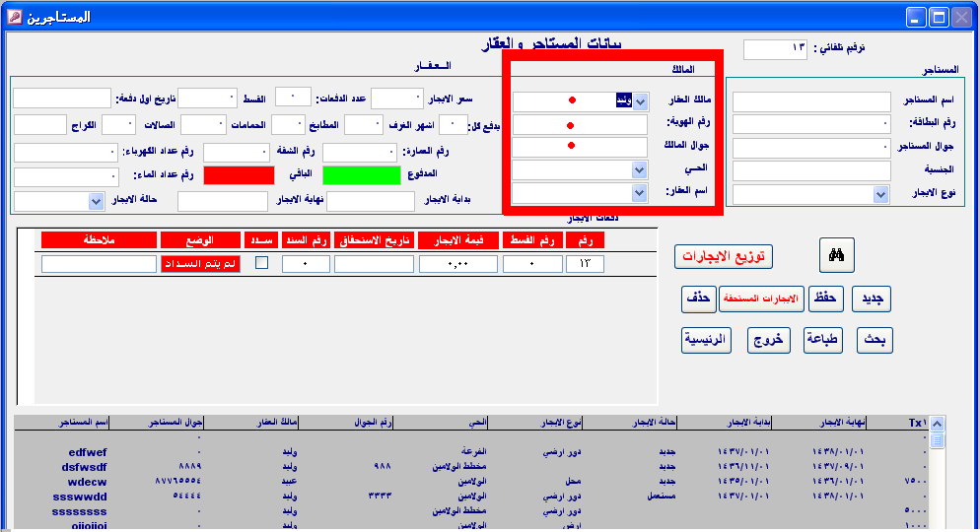This screenshot has height=532, width=980.
Task: Click the الحمامات bathrooms field
Action: coord(203,125)
